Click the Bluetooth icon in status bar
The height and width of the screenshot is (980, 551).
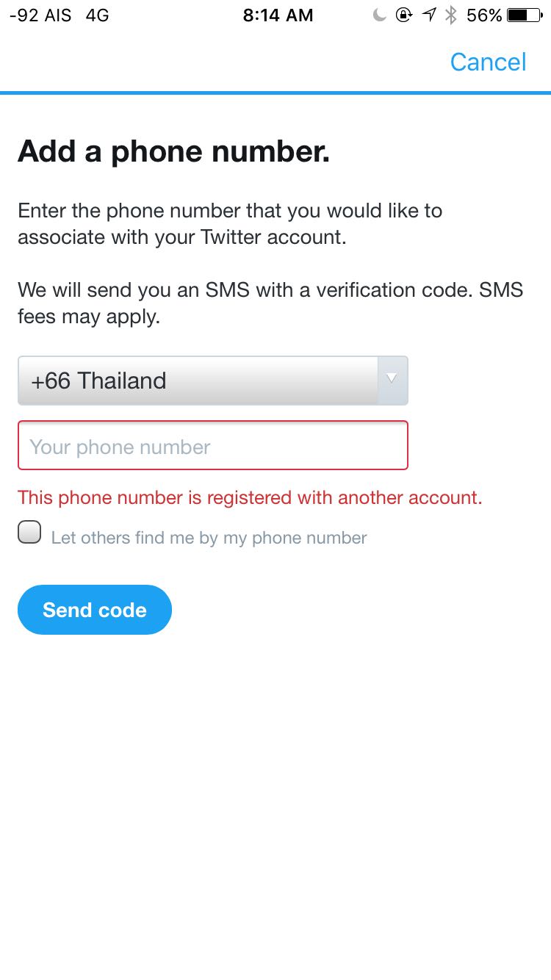click(x=451, y=15)
